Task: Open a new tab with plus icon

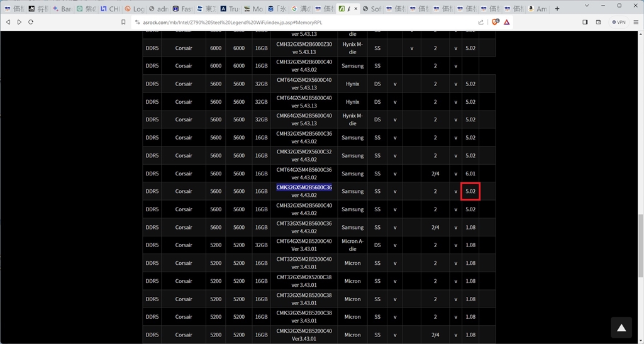Action: (557, 9)
